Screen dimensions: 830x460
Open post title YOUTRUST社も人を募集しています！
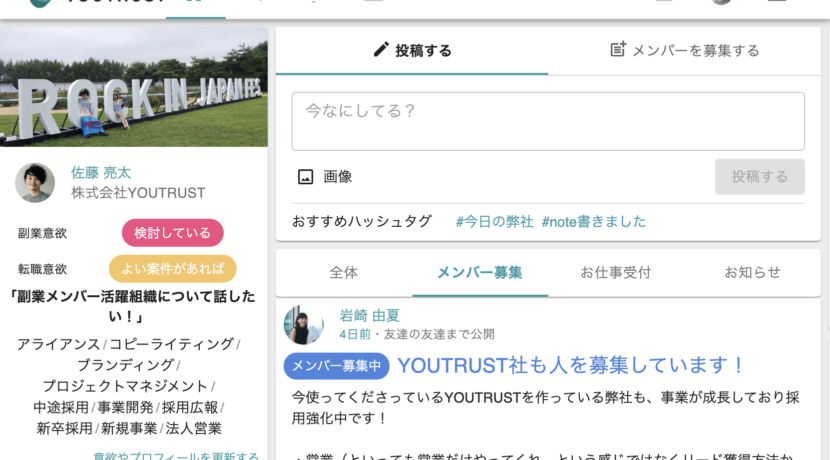[571, 365]
